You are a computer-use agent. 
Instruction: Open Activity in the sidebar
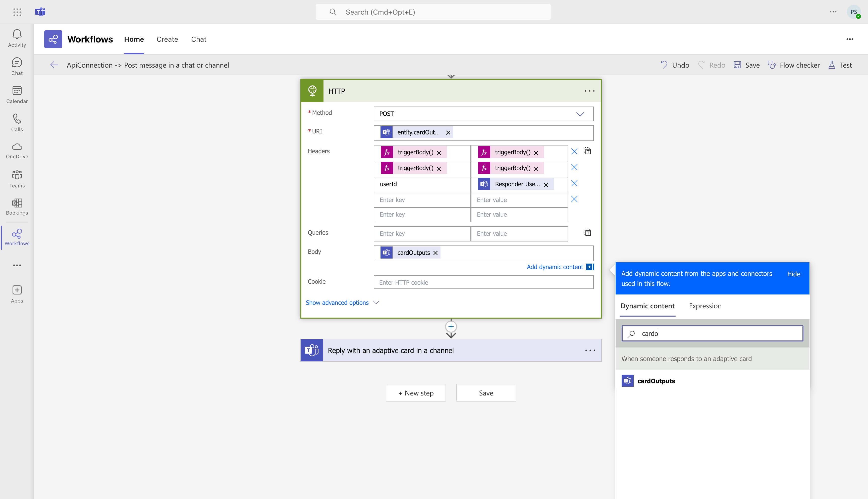tap(17, 38)
